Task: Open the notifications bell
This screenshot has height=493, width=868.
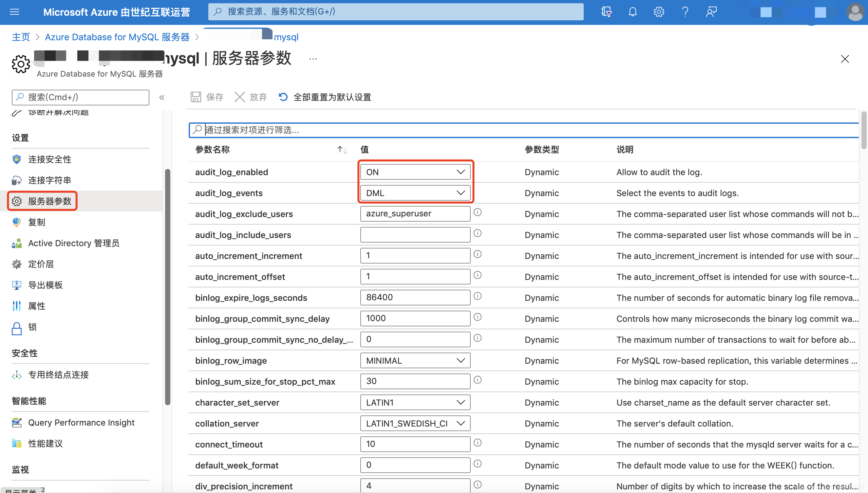Action: (x=632, y=12)
